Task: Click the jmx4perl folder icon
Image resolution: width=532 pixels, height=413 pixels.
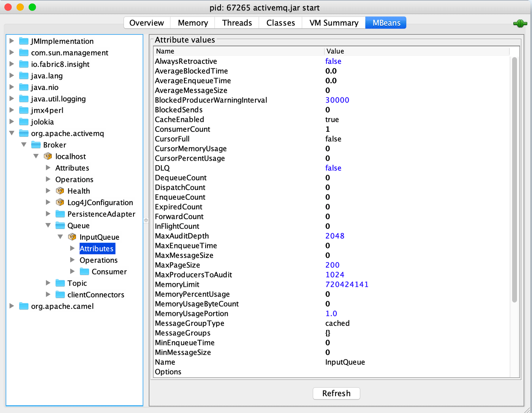Action: tap(24, 110)
